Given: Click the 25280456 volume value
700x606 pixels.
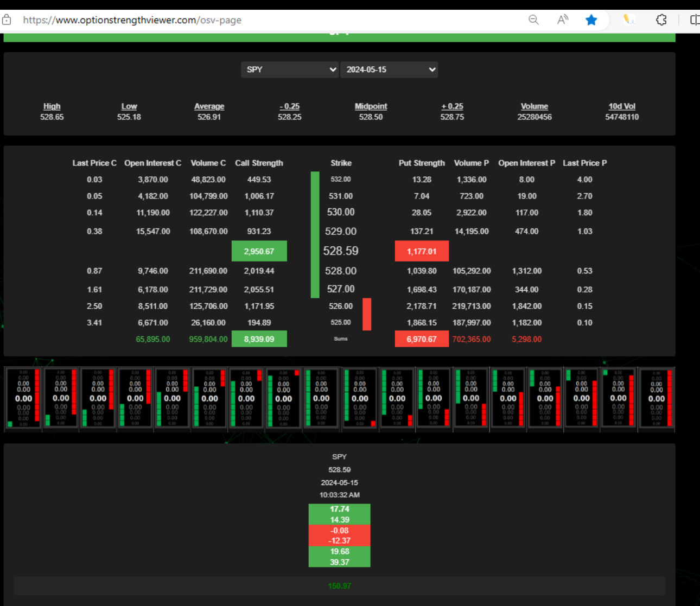Looking at the screenshot, I should coord(534,117).
